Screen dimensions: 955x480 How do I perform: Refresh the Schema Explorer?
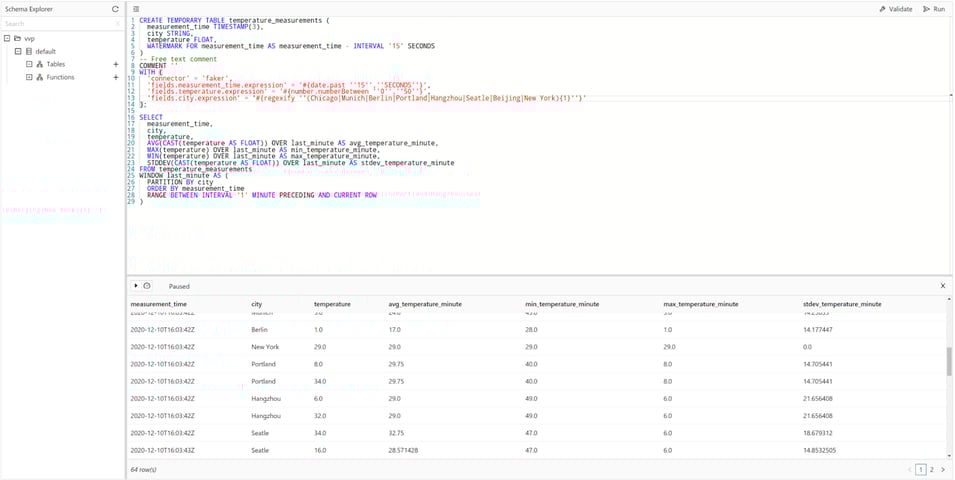coord(115,9)
